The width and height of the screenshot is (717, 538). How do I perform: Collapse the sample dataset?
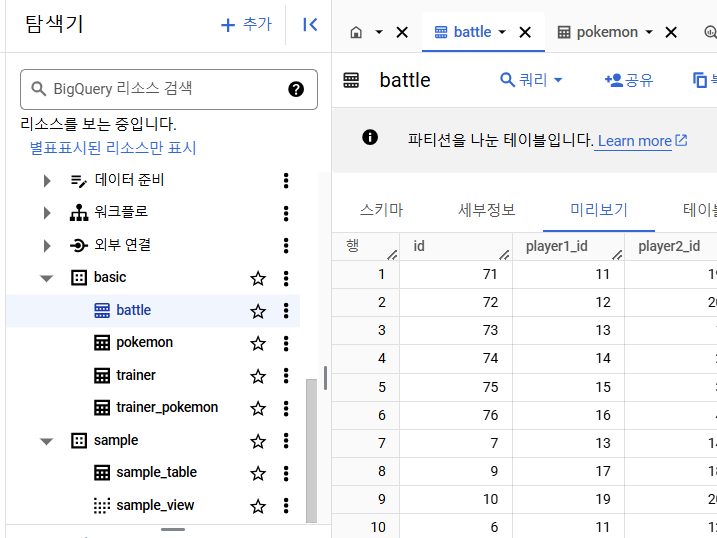pyautogui.click(x=46, y=441)
